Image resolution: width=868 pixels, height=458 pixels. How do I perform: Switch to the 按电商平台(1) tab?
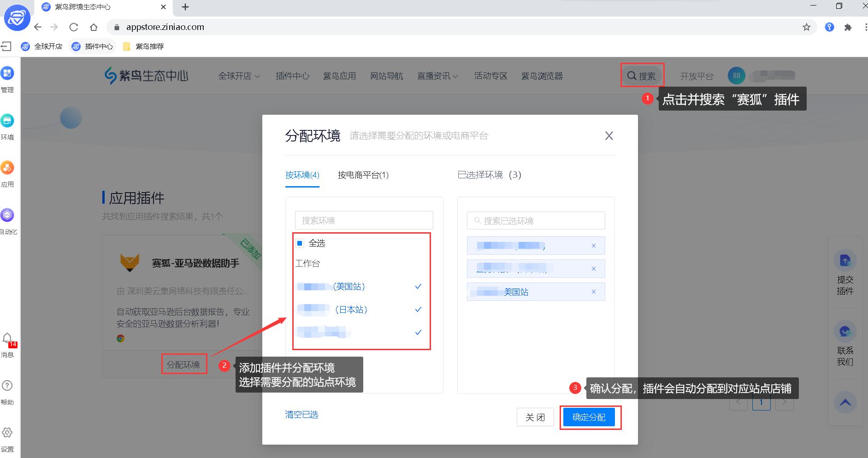pos(363,175)
